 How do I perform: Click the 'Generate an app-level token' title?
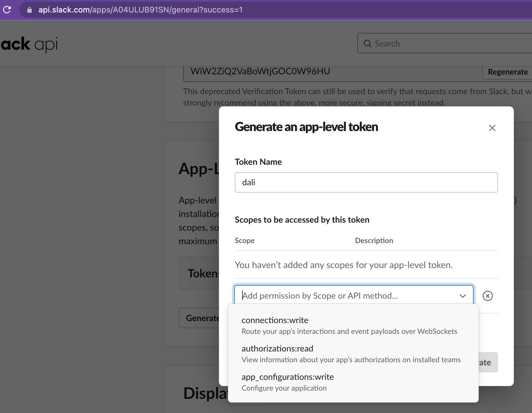(306, 127)
